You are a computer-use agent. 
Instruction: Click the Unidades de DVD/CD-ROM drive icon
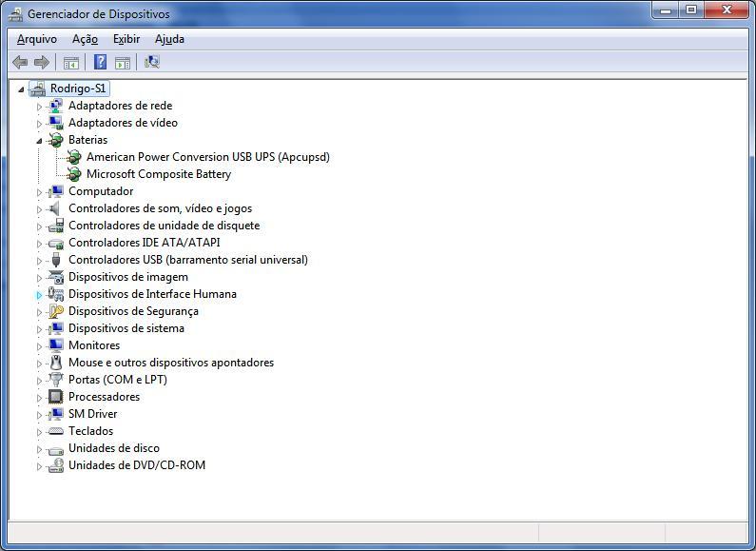(x=56, y=465)
